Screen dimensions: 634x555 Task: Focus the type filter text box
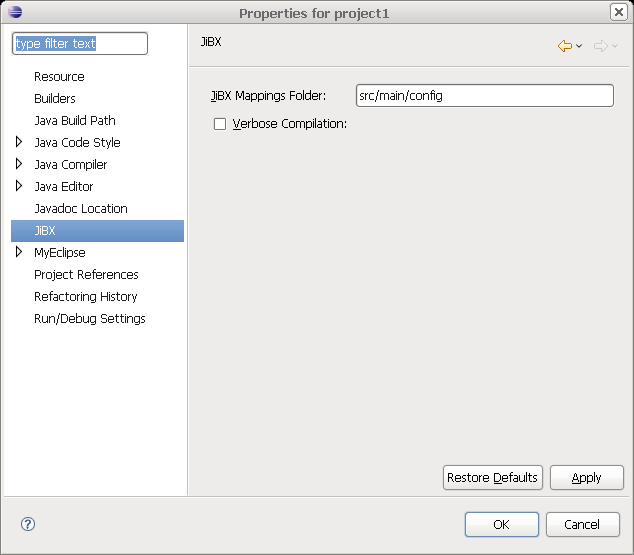(x=79, y=44)
